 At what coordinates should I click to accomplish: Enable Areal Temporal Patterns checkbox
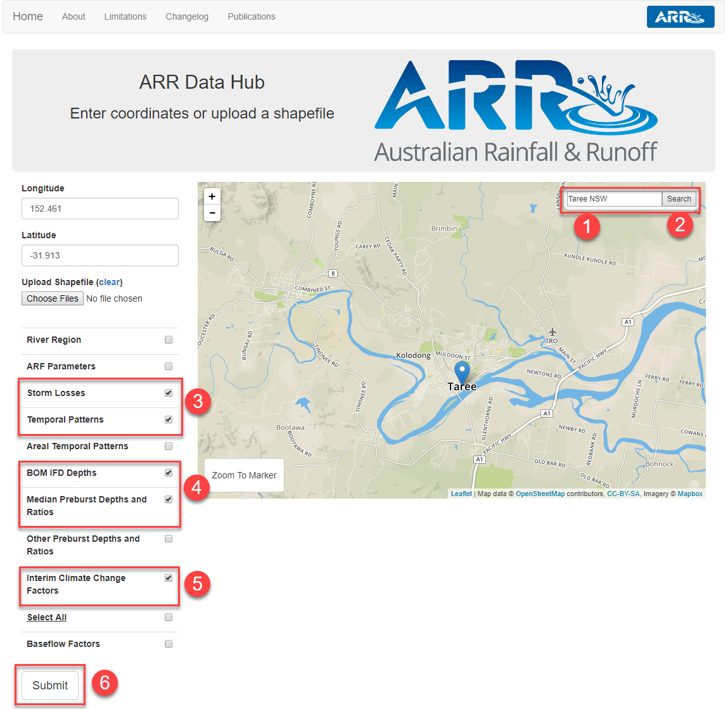pyautogui.click(x=169, y=446)
